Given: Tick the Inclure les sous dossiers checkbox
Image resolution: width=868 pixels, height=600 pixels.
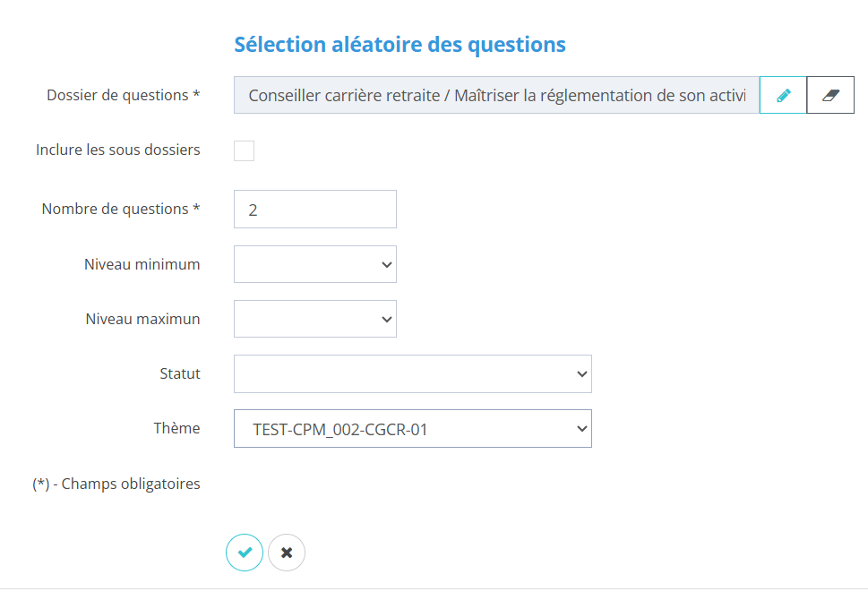Looking at the screenshot, I should click(x=244, y=150).
